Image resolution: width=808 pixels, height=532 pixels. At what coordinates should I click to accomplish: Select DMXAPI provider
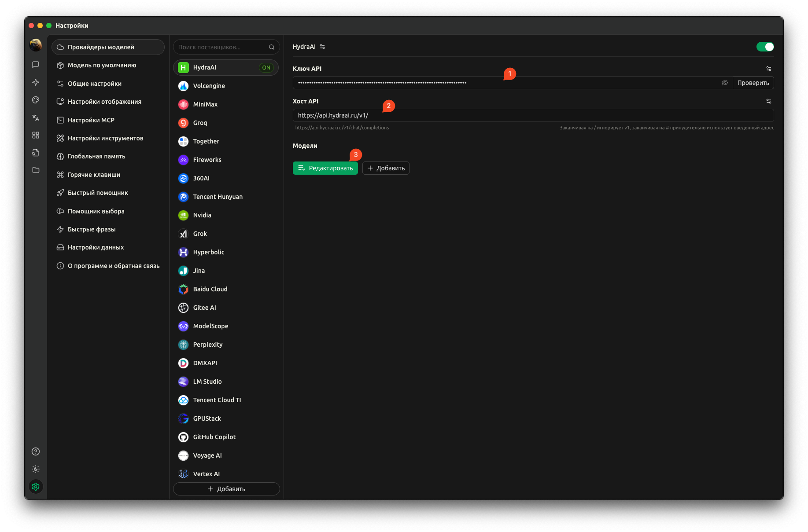tap(226, 363)
